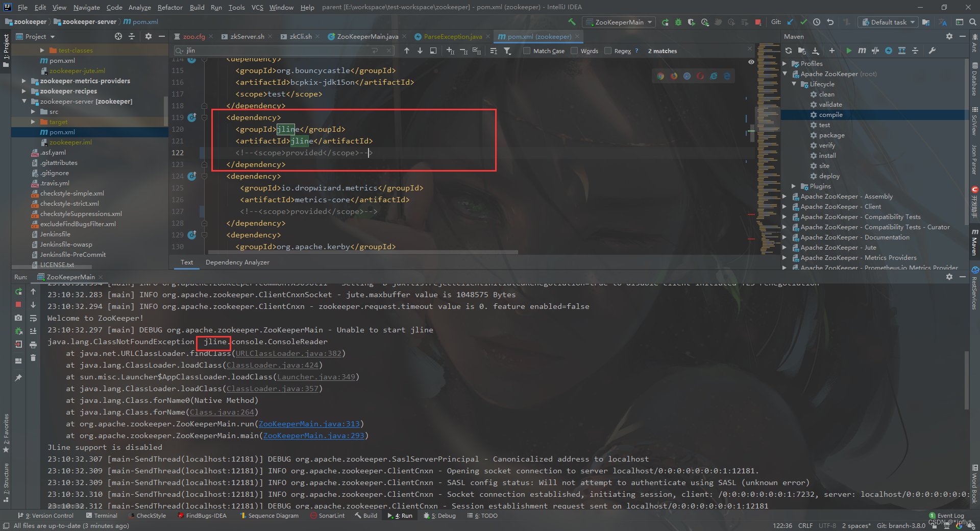980x531 pixels.
Task: Commit changes with the Git checkmark
Action: 803,22
